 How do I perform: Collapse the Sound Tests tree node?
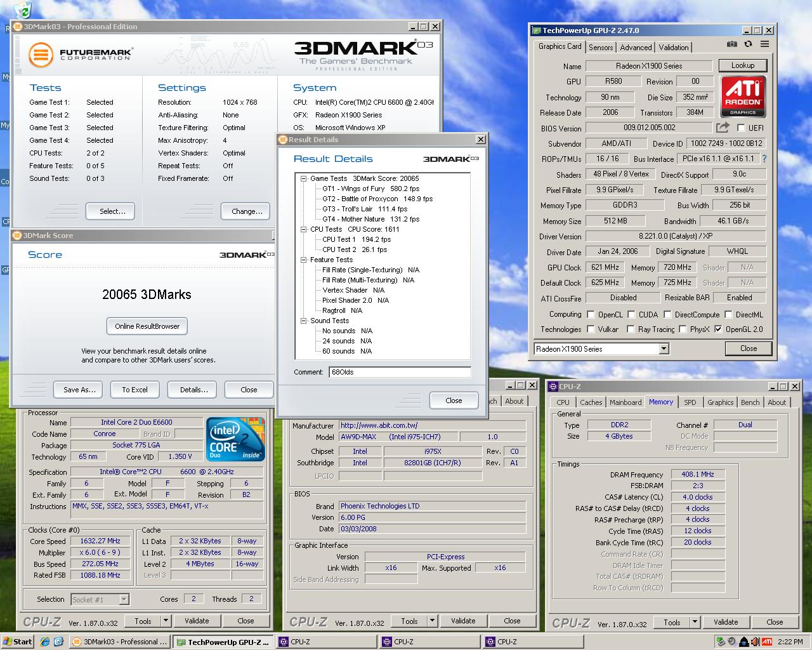pyautogui.click(x=304, y=321)
